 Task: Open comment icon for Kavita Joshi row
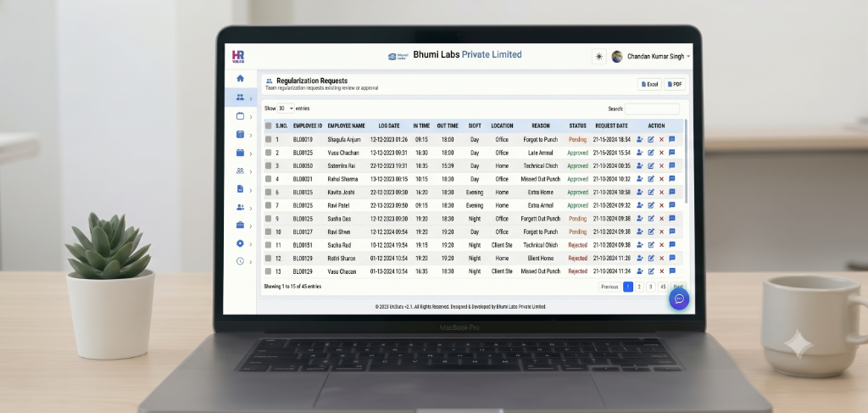[672, 193]
